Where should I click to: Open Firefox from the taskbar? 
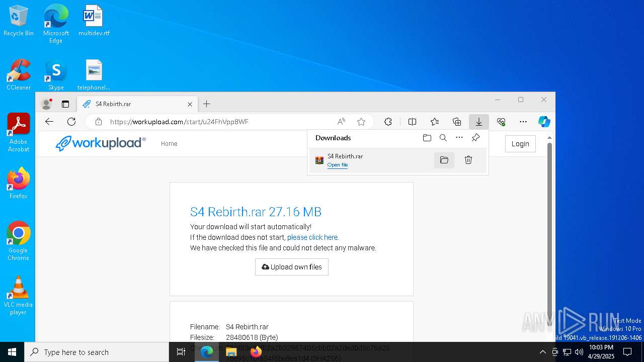point(256,352)
